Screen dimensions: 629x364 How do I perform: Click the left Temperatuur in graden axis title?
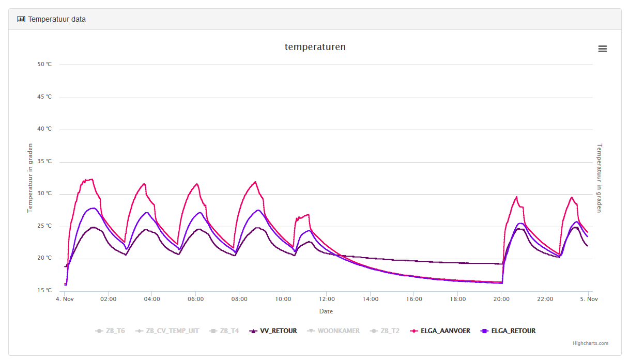coord(30,178)
